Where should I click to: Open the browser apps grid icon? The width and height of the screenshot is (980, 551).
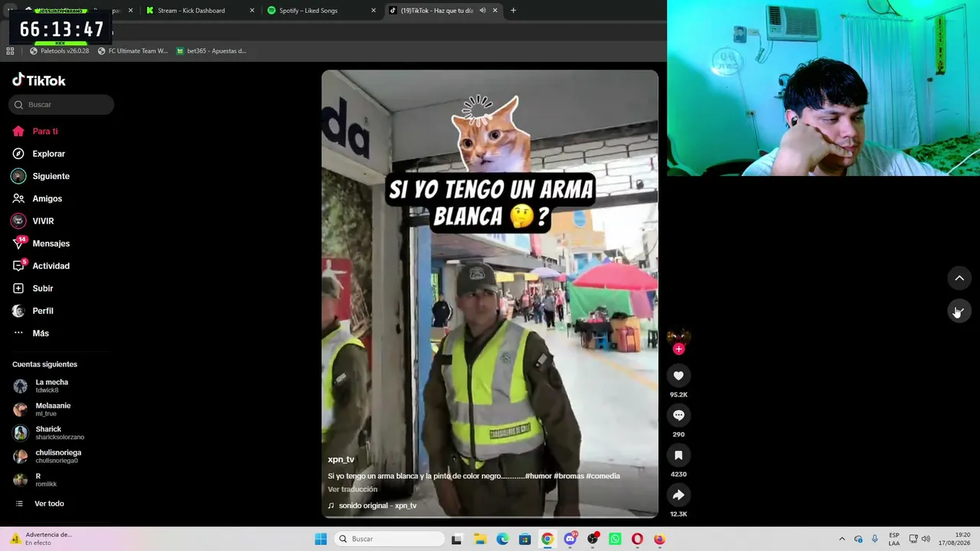coord(10,51)
